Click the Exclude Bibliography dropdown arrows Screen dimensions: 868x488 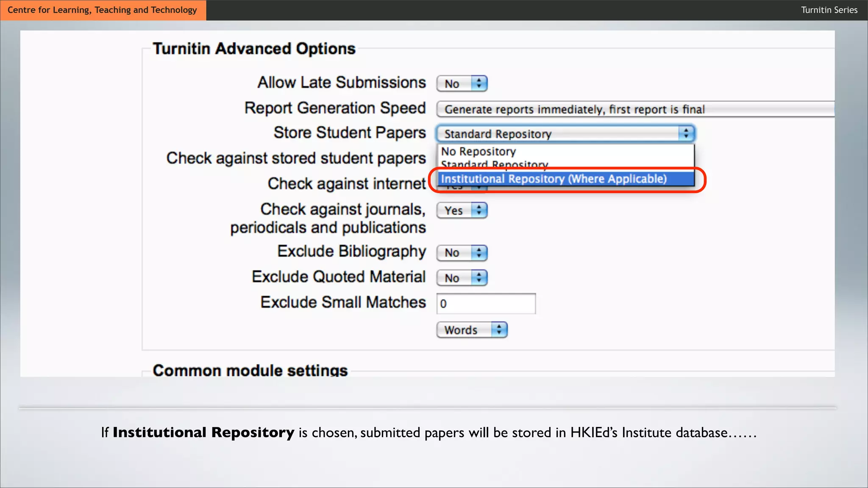(x=479, y=253)
